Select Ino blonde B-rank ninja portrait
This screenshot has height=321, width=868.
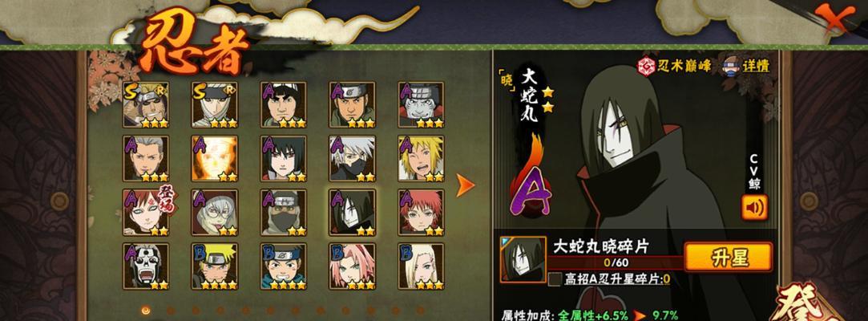click(x=421, y=266)
